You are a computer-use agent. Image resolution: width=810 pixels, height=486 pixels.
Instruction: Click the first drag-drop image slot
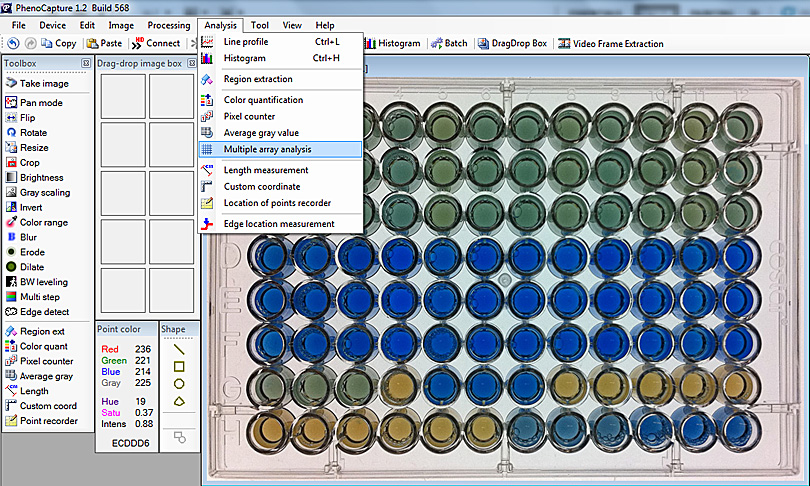point(122,95)
